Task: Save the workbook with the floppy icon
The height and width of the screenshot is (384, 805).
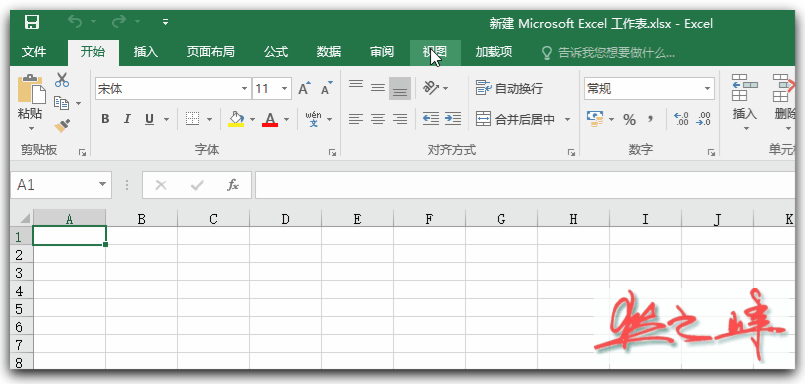Action: tap(32, 23)
